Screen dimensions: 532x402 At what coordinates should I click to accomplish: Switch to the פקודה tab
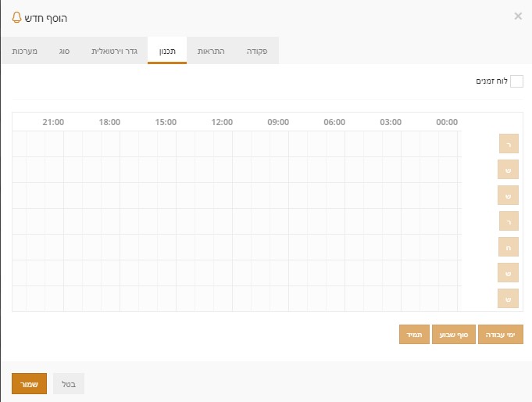[x=257, y=51]
